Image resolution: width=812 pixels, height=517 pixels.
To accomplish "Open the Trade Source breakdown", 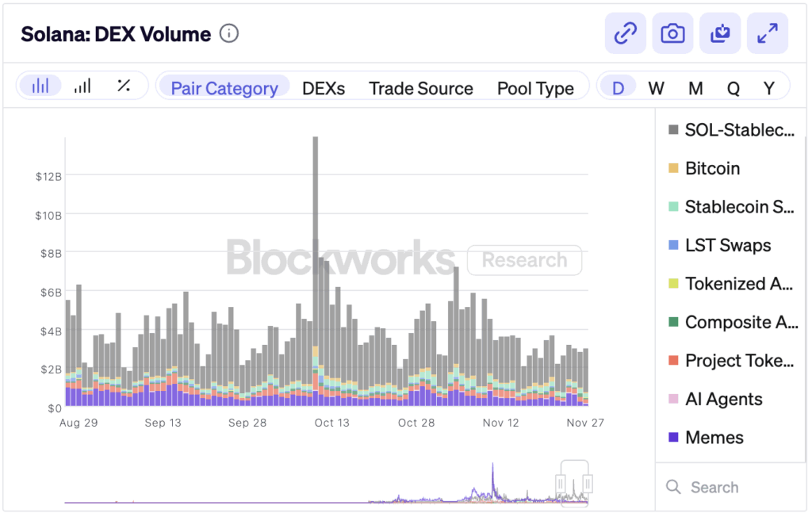I will (421, 88).
